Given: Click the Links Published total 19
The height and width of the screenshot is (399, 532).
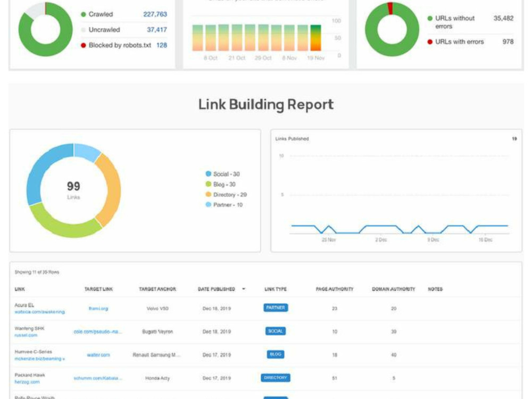Looking at the screenshot, I should (x=514, y=139).
